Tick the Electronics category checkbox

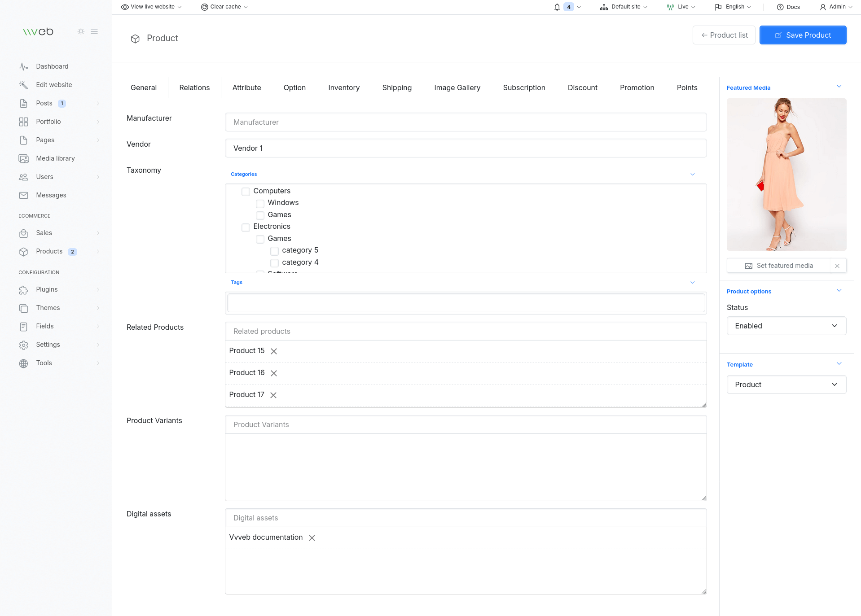pyautogui.click(x=246, y=227)
